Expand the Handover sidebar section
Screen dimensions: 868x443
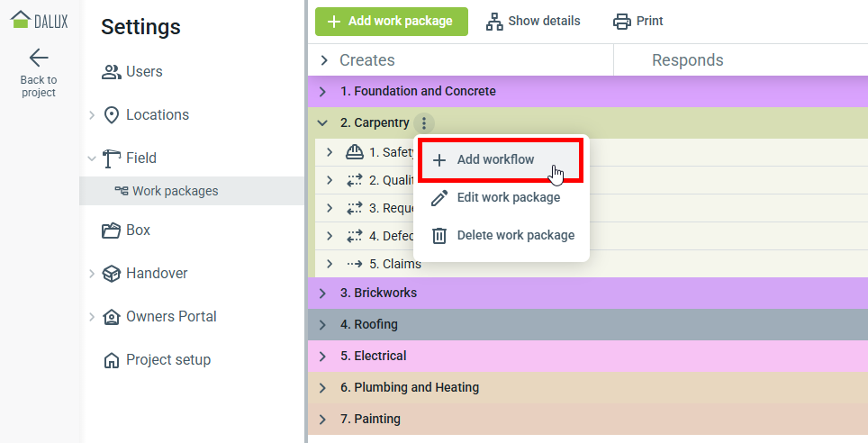pos(92,274)
